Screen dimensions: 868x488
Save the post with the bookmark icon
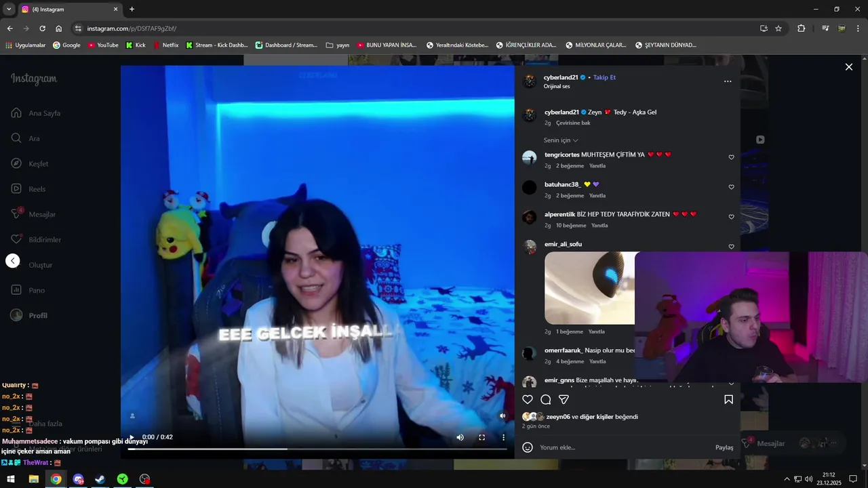click(728, 400)
